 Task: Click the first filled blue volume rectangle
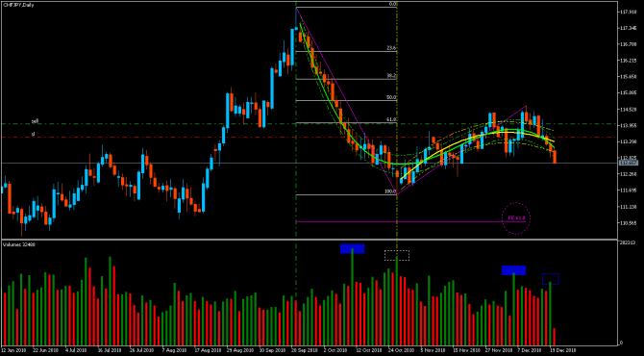coord(353,248)
